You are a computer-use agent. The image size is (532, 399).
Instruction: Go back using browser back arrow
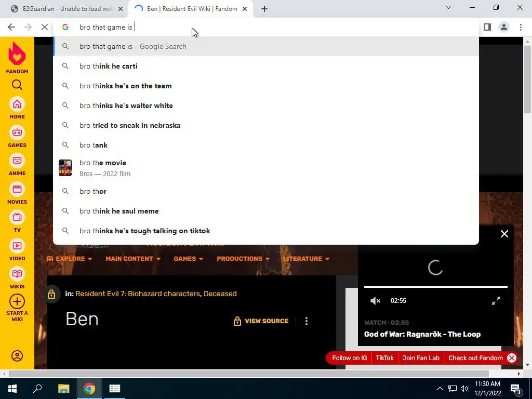click(11, 27)
